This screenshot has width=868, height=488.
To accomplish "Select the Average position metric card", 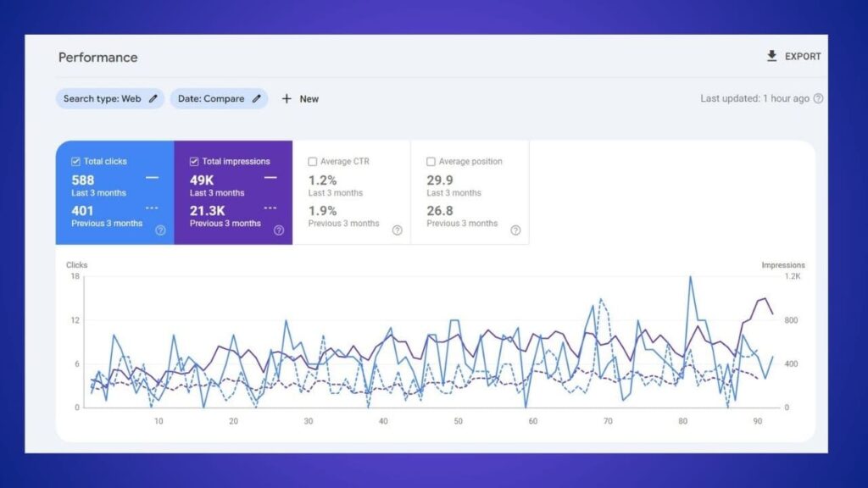I will click(470, 192).
